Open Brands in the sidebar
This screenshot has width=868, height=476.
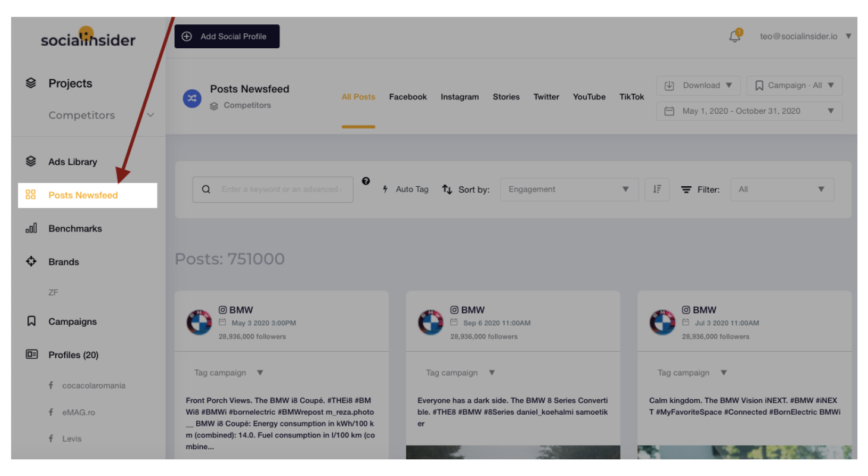click(64, 262)
